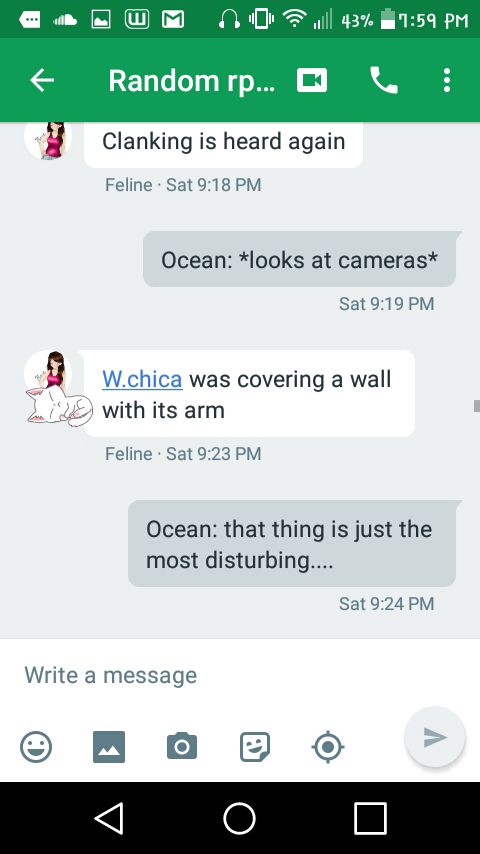Tap the Write a message field
The width and height of the screenshot is (480, 854).
click(x=240, y=675)
